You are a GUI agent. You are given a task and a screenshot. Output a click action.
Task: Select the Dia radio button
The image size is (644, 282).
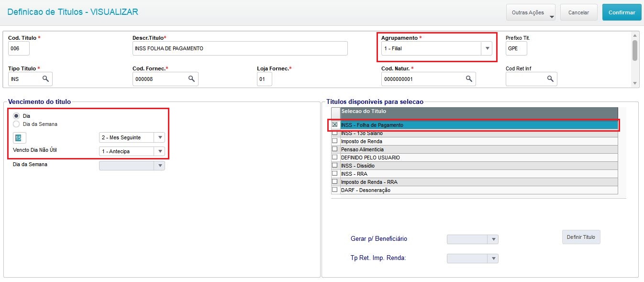(16, 116)
